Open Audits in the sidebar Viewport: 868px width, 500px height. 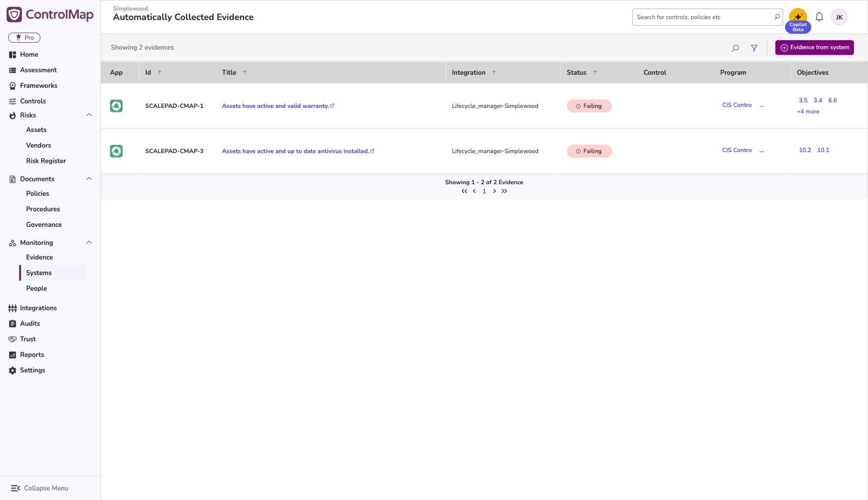[30, 324]
